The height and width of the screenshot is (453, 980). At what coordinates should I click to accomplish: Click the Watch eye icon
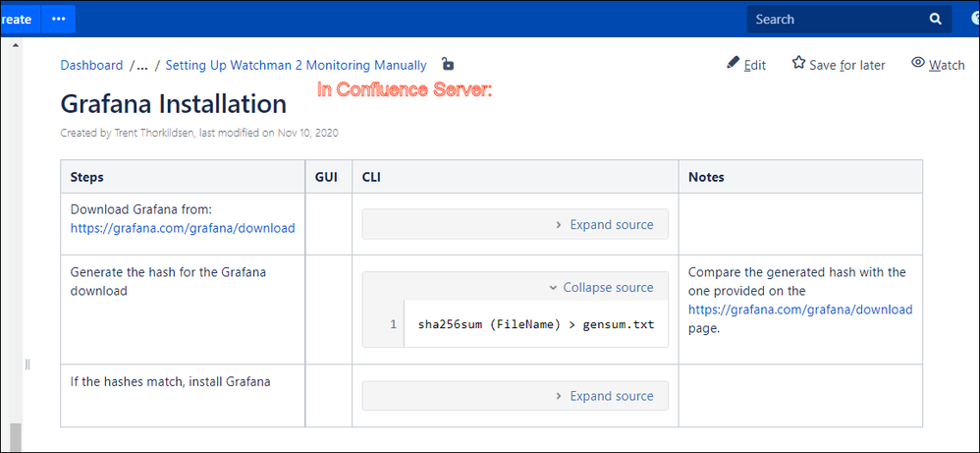click(917, 63)
